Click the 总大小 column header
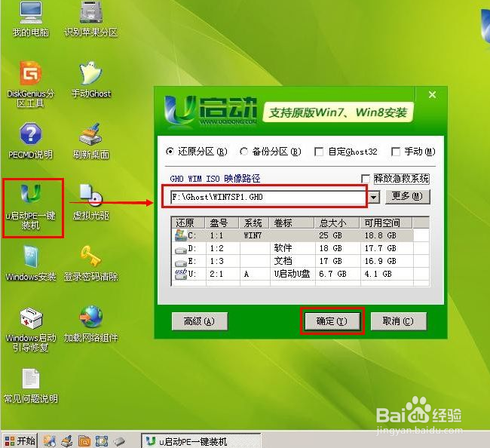This screenshot has width=490, height=448. coord(337,223)
